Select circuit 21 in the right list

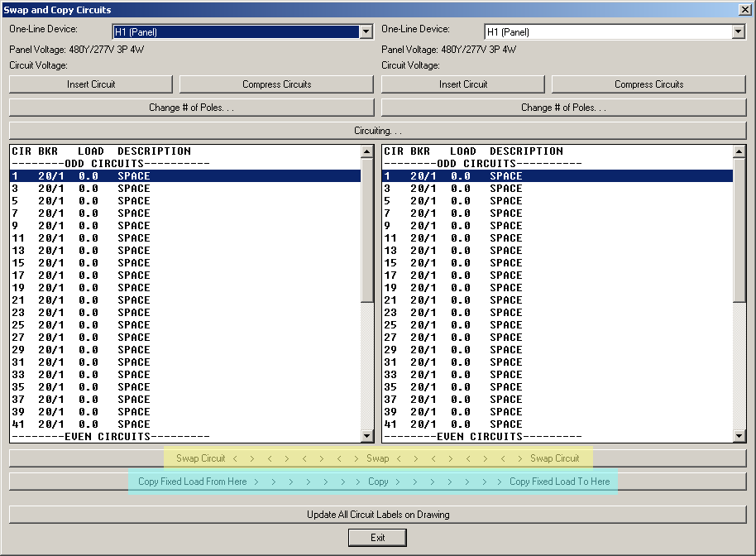pyautogui.click(x=557, y=300)
